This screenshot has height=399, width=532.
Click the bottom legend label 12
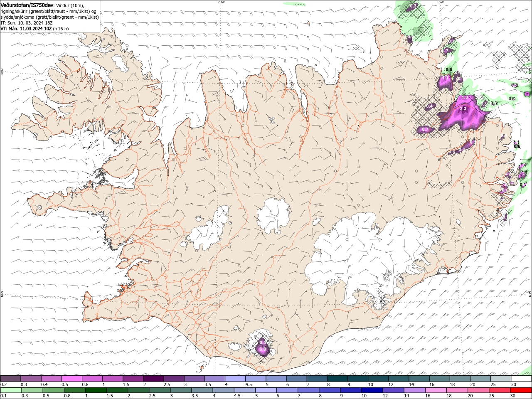click(x=385, y=396)
